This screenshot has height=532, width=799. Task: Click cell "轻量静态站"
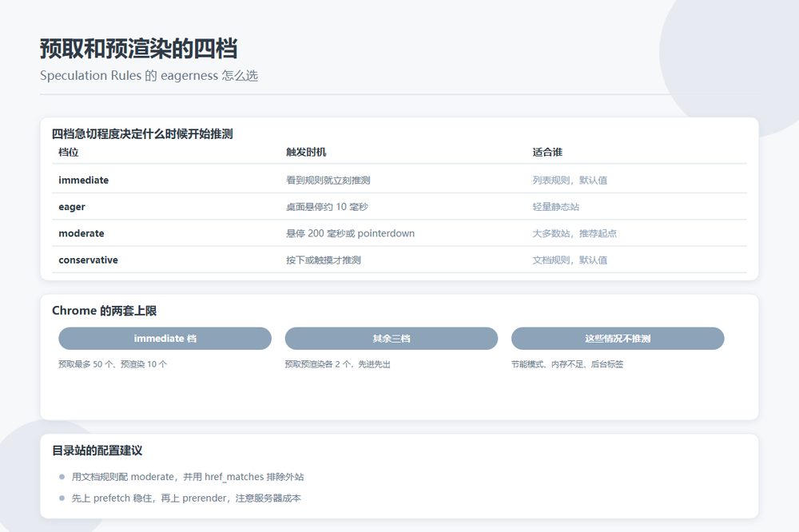(x=555, y=206)
